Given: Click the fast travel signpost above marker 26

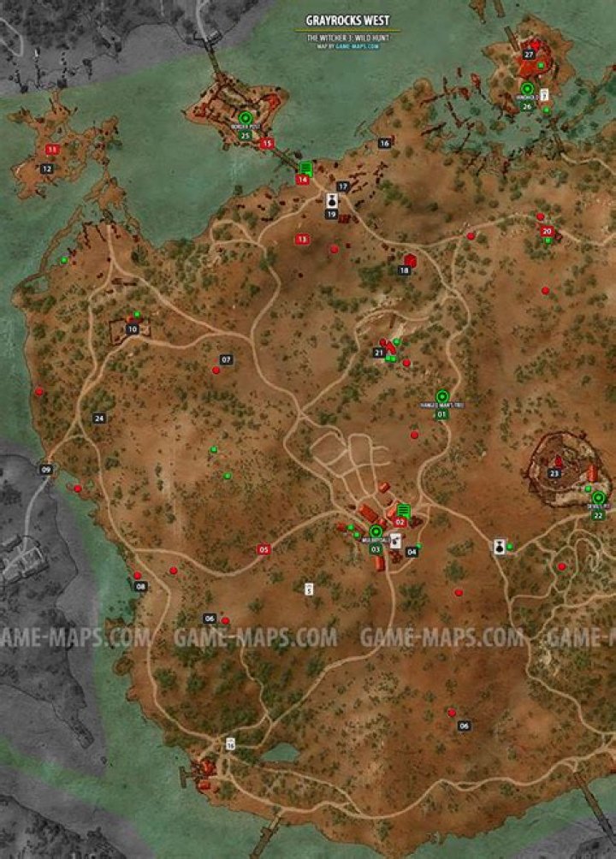Looking at the screenshot, I should 527,88.
